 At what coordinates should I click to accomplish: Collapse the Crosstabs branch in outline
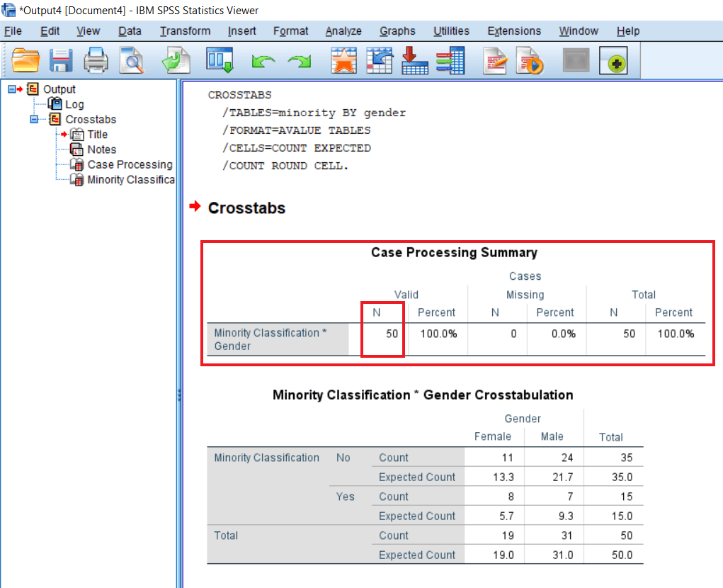tap(34, 119)
